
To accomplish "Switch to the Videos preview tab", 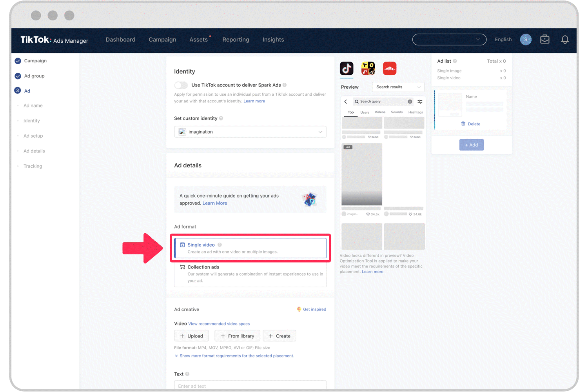I will coord(380,112).
